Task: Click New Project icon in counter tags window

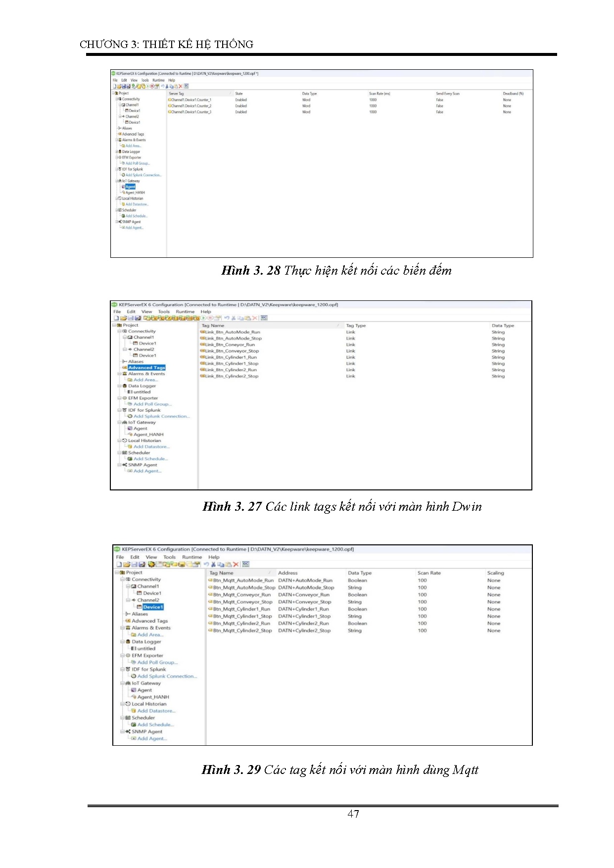Action: coord(114,86)
